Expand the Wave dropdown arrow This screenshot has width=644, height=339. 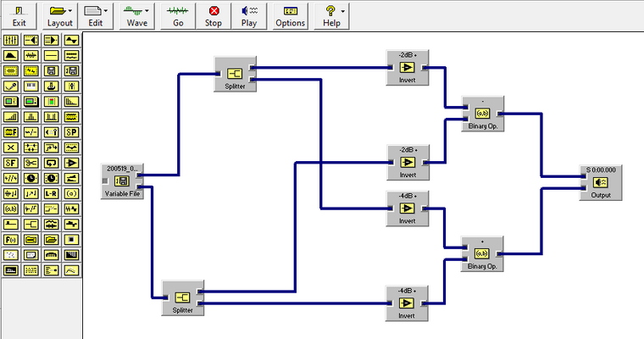point(147,11)
